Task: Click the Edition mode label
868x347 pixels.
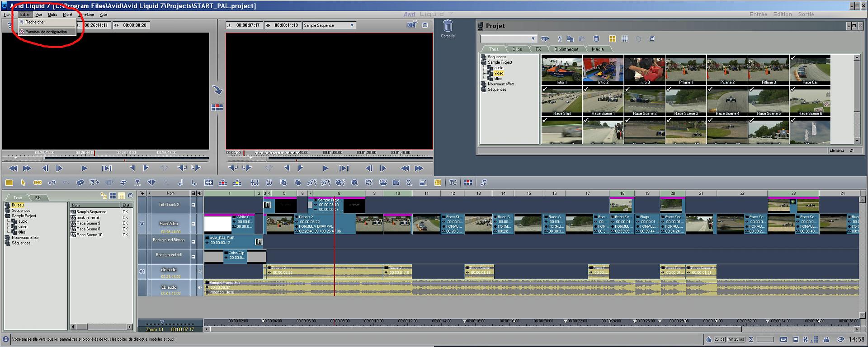Action: 782,14
